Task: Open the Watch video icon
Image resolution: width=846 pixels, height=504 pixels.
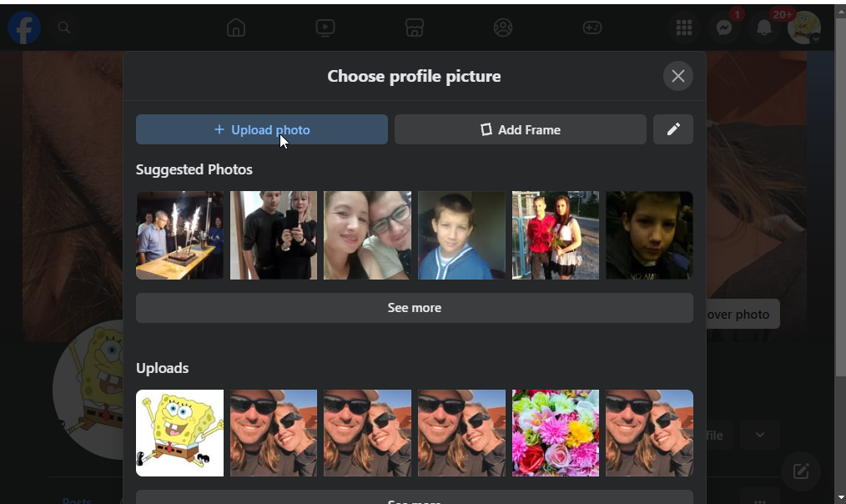Action: coord(325,28)
